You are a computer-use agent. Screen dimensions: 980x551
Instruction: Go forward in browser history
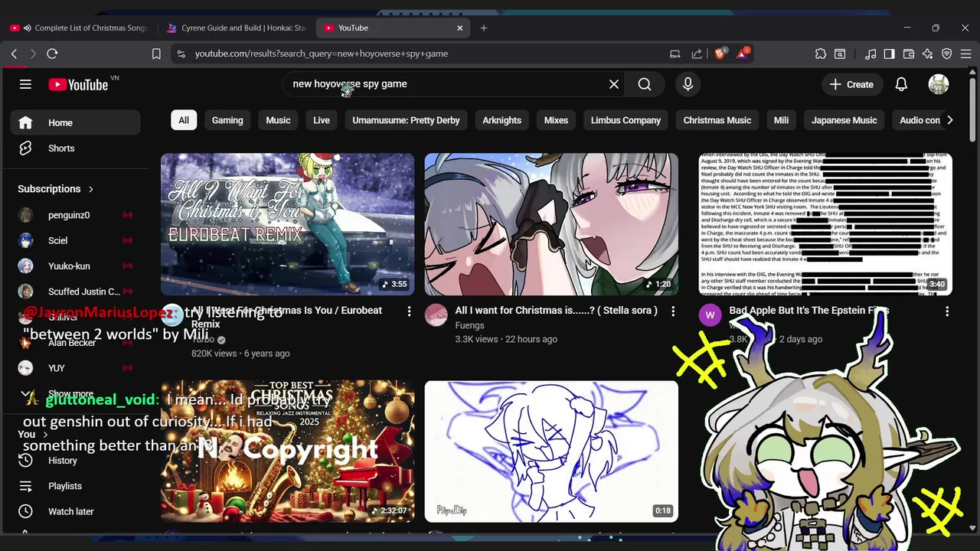coord(33,54)
